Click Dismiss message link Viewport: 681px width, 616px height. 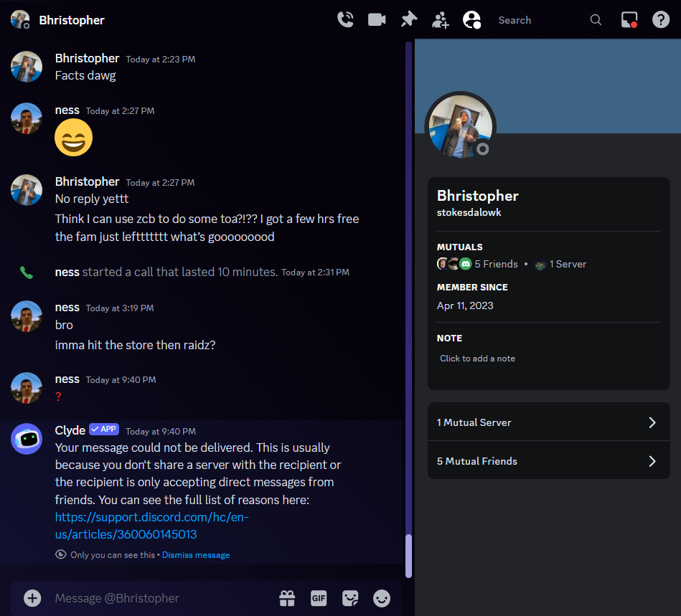(196, 555)
